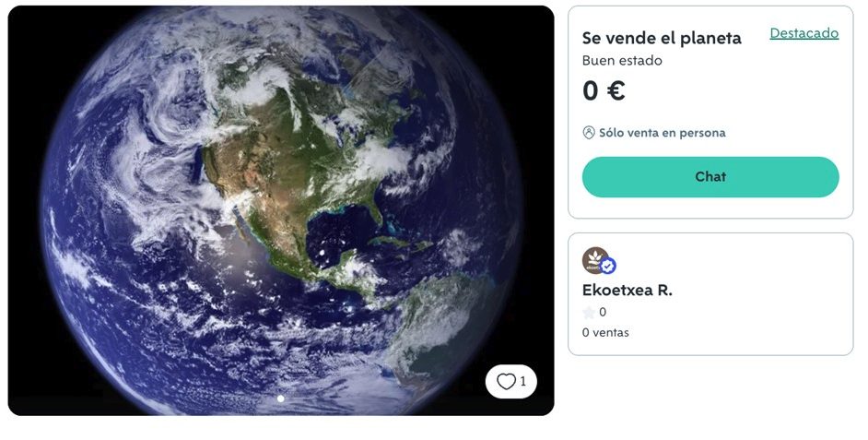
Task: Click the 0 ventas sales count
Action: pyautogui.click(x=605, y=332)
